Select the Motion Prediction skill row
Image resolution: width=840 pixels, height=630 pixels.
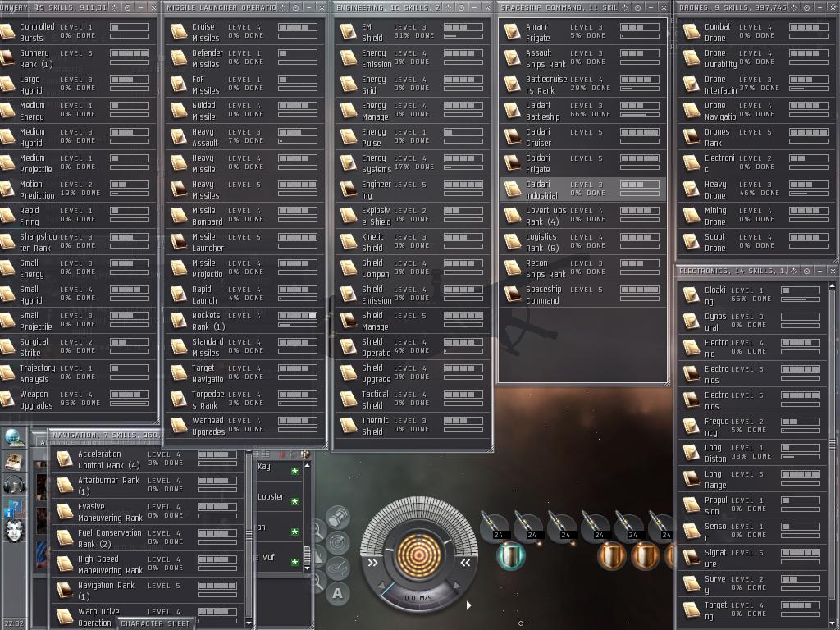click(x=78, y=189)
